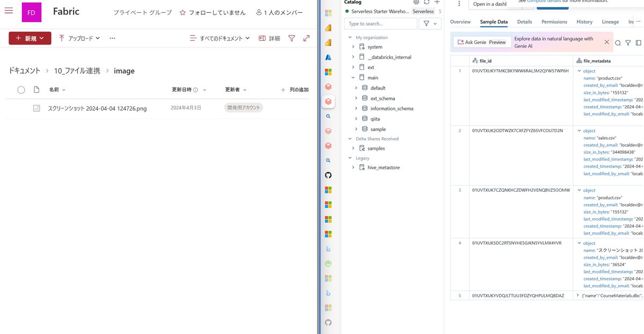Go to the 10_ファイル連携 breadcrumb folder

point(77,71)
